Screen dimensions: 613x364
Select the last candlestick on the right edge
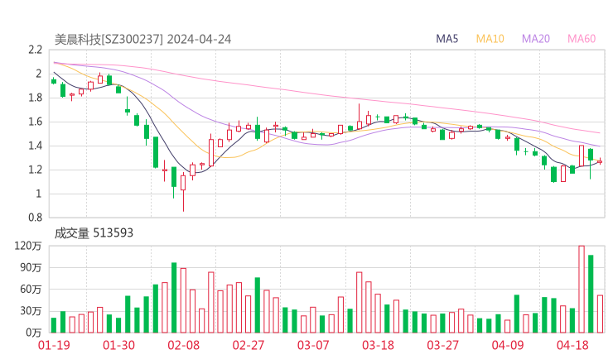600,161
